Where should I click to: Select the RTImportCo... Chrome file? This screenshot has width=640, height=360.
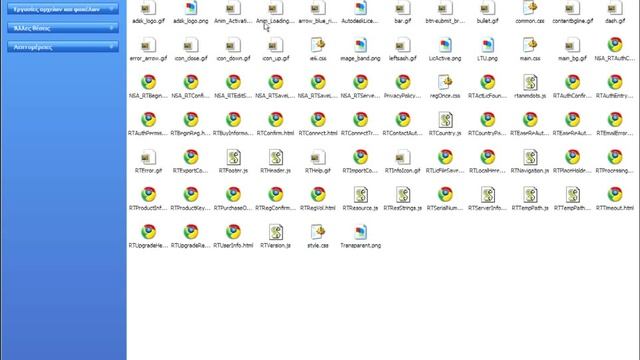click(x=360, y=157)
